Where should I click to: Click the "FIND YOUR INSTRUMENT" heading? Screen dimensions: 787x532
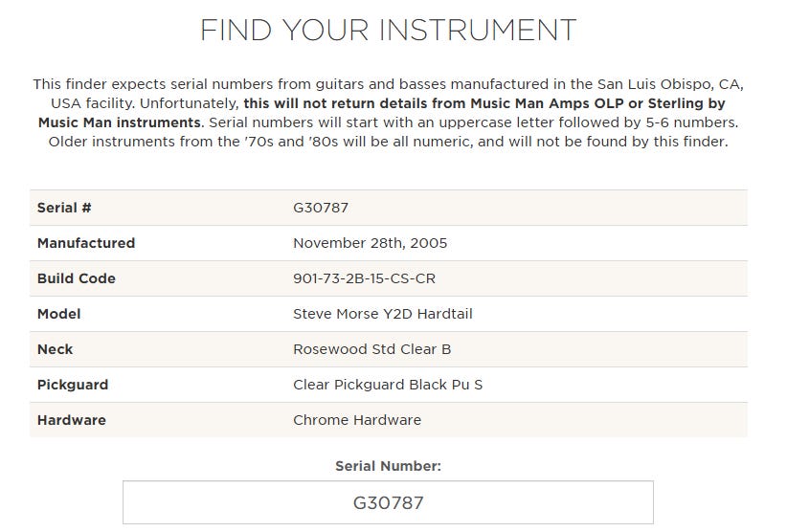[388, 30]
